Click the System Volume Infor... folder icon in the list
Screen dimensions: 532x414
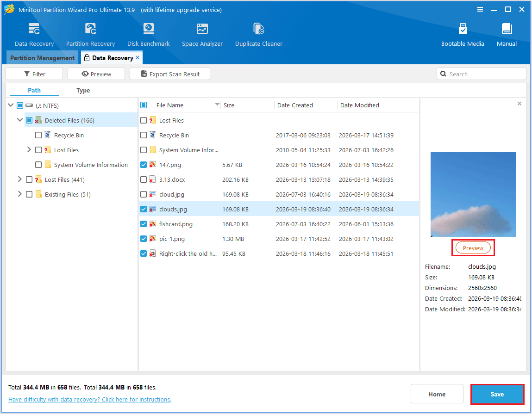click(x=153, y=150)
